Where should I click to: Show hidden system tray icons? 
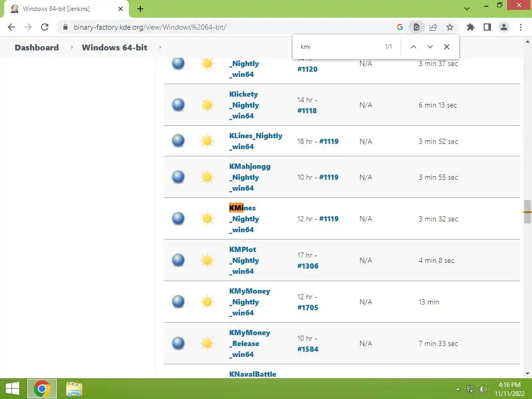click(x=458, y=389)
